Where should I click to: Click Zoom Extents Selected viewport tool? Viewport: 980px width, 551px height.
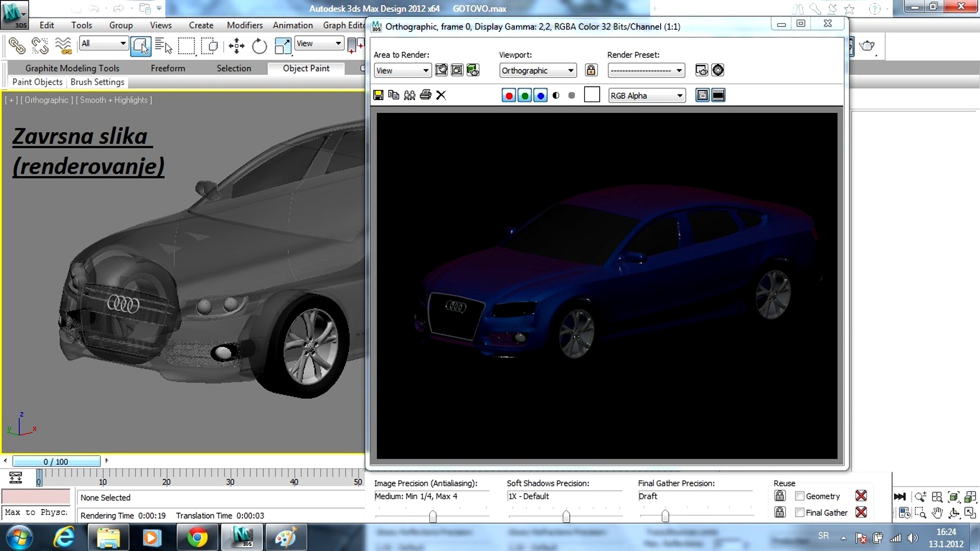[953, 496]
